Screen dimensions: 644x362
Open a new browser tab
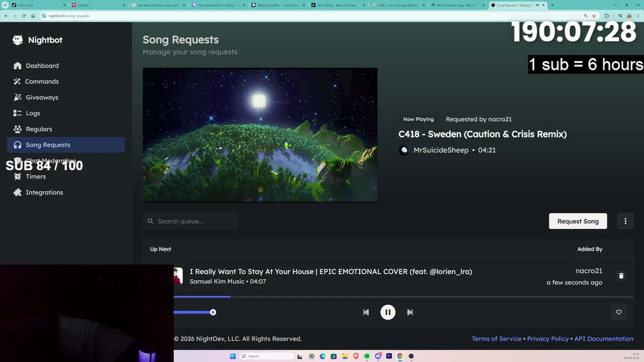point(552,5)
